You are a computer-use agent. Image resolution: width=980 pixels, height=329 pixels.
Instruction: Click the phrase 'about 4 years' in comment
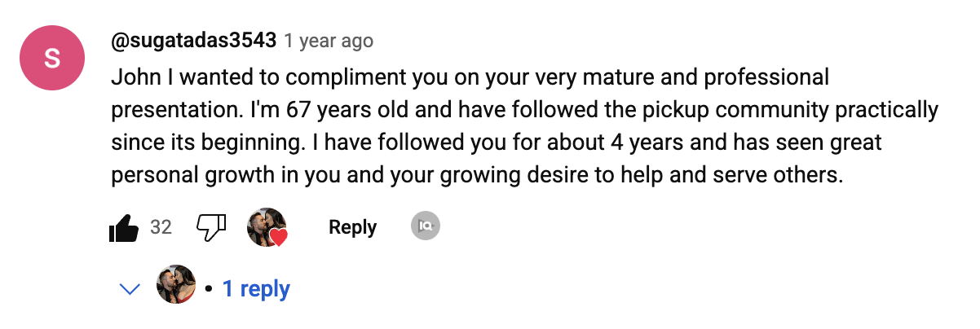click(625, 143)
